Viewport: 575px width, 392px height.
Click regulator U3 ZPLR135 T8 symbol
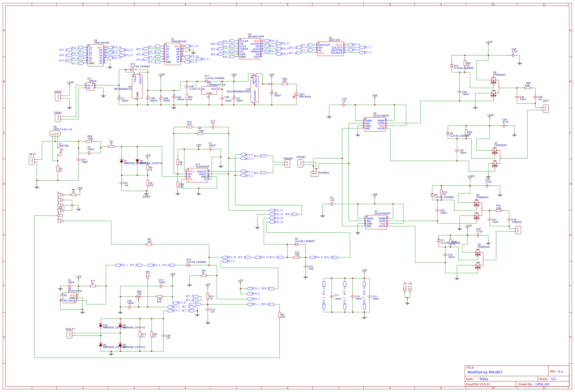tap(70, 297)
